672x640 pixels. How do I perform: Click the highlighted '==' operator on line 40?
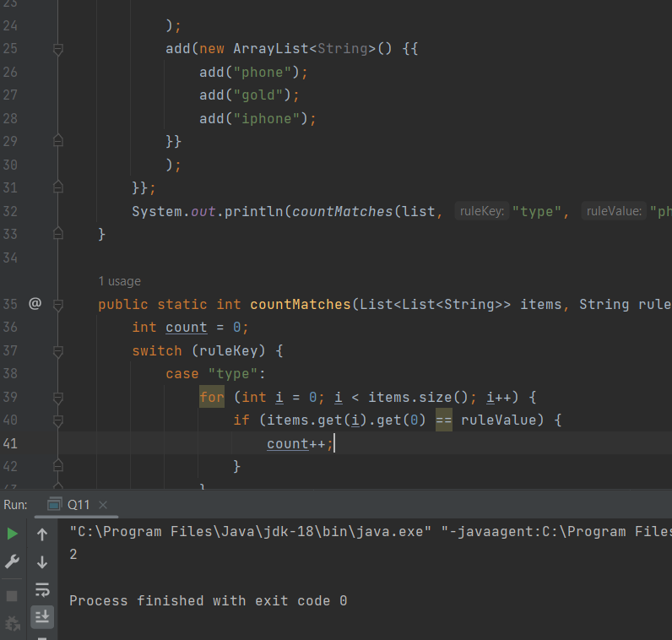(443, 420)
